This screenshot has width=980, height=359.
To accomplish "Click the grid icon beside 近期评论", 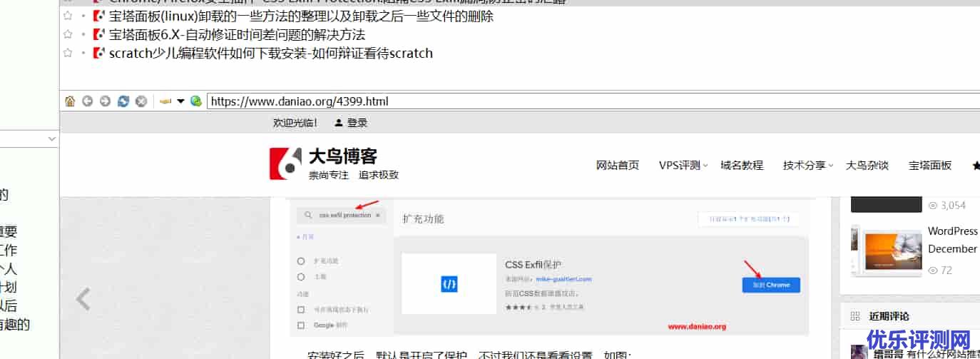I will (855, 316).
